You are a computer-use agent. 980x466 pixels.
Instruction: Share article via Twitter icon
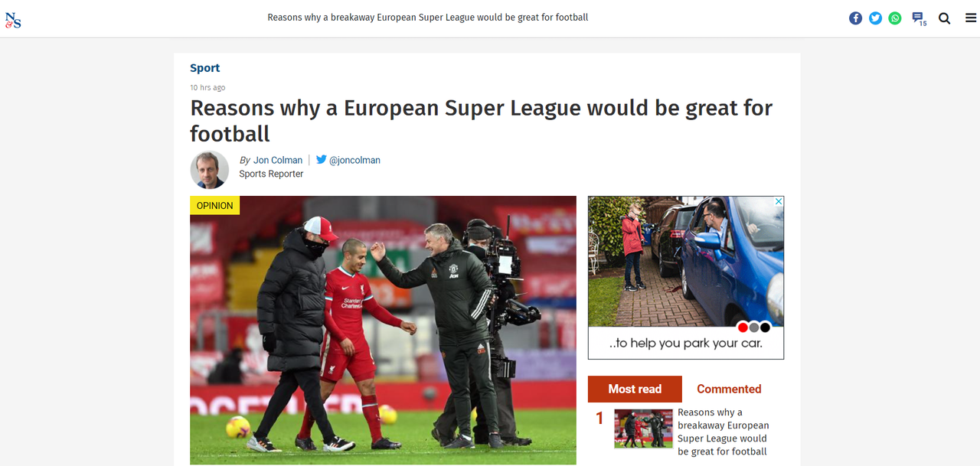[x=875, y=18]
